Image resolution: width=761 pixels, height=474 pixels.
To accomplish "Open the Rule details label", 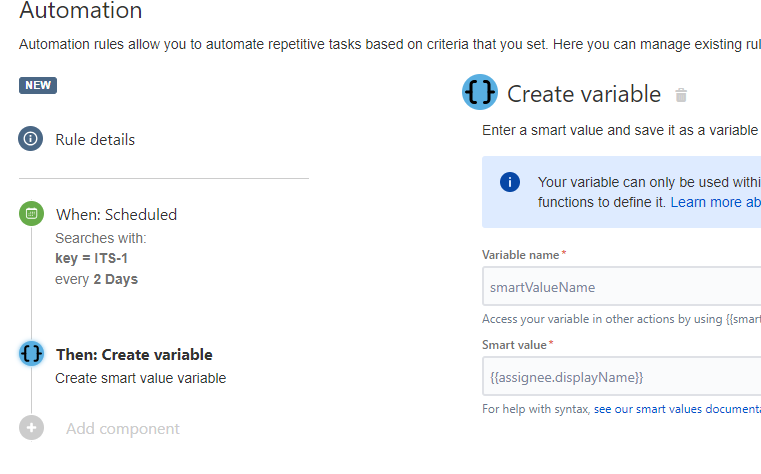I will 95,140.
